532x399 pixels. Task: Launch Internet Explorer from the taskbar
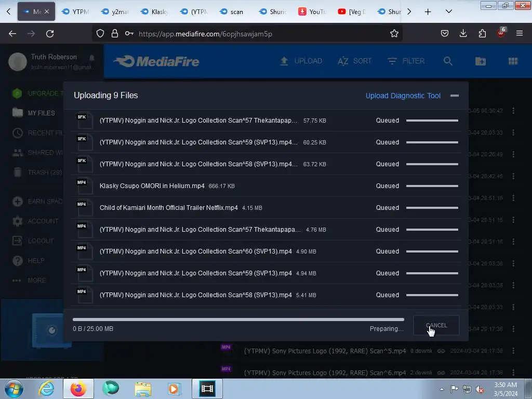coord(46,389)
